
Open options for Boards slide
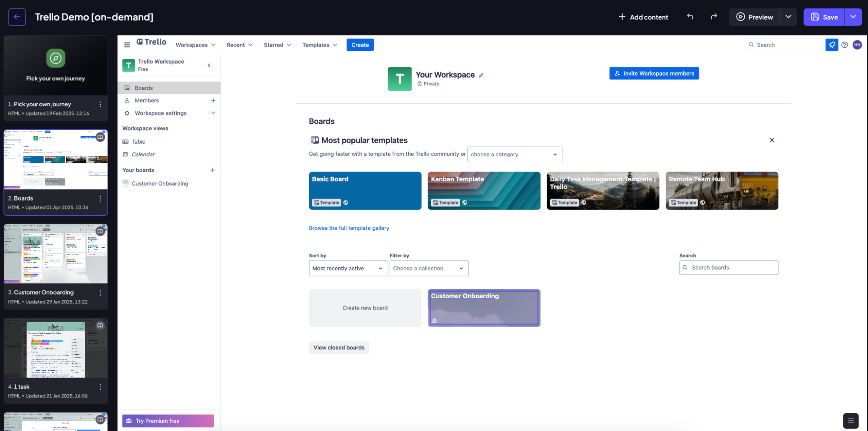click(x=100, y=198)
